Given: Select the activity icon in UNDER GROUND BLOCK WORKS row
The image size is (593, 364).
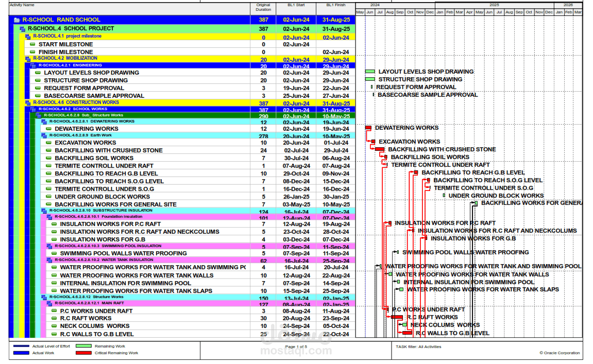Looking at the screenshot, I should 48,197.
